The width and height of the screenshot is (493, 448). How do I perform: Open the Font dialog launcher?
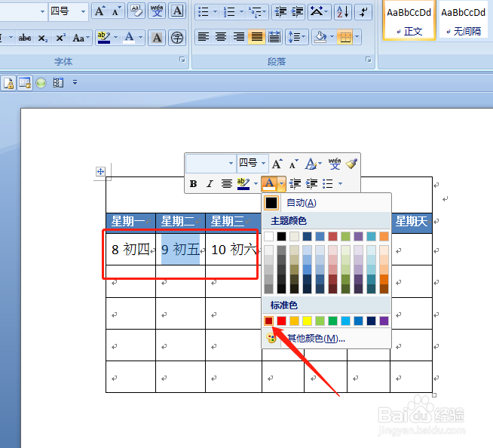tap(182, 60)
